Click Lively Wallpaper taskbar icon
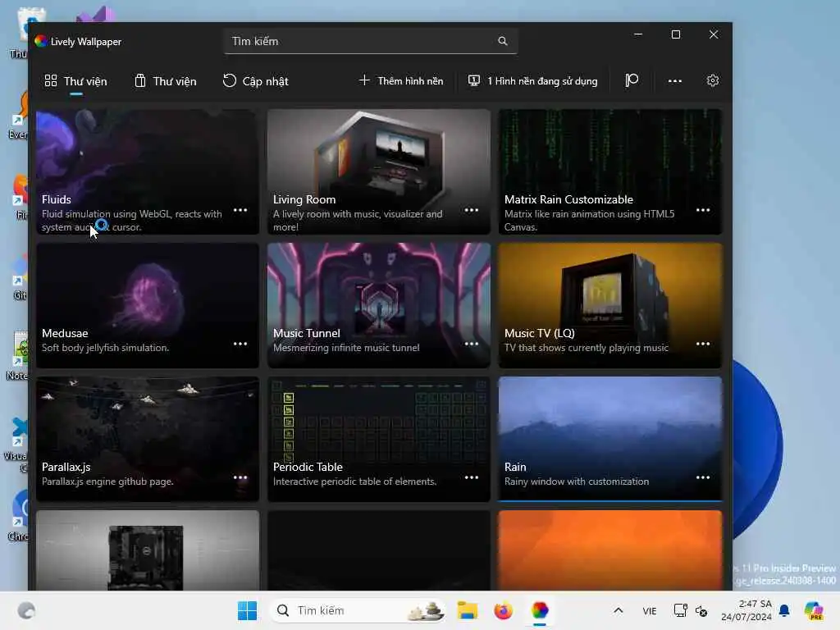Viewport: 840px width, 630px height. (540, 610)
